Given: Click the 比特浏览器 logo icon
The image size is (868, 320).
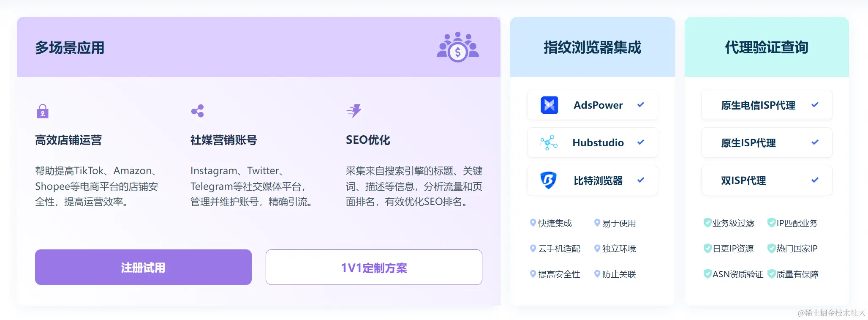Looking at the screenshot, I should pos(549,180).
